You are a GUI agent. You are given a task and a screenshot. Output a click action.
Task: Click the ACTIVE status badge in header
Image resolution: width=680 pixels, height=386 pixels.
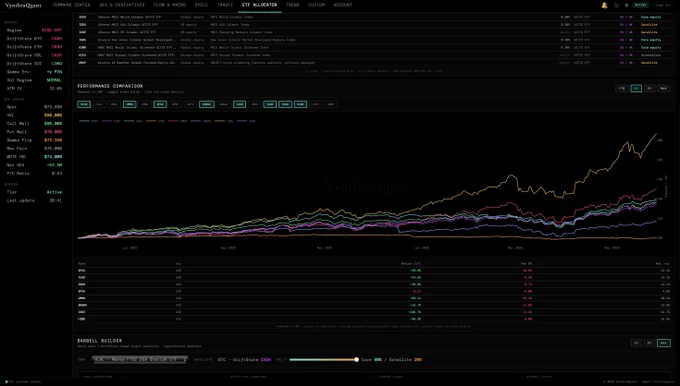(641, 5)
